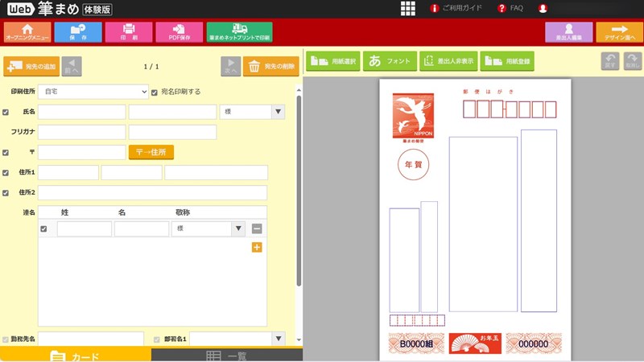Open the オープニングメニュー home button
The height and width of the screenshot is (362, 644).
[27, 32]
